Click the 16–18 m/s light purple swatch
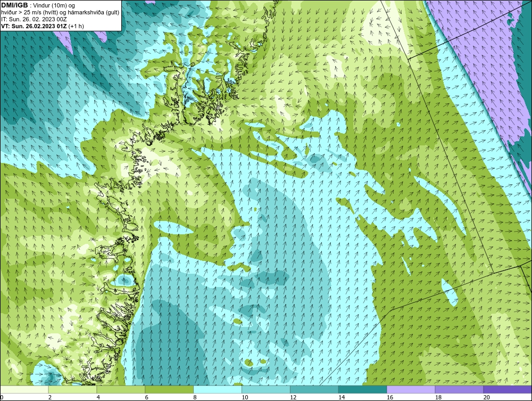 coord(411,389)
